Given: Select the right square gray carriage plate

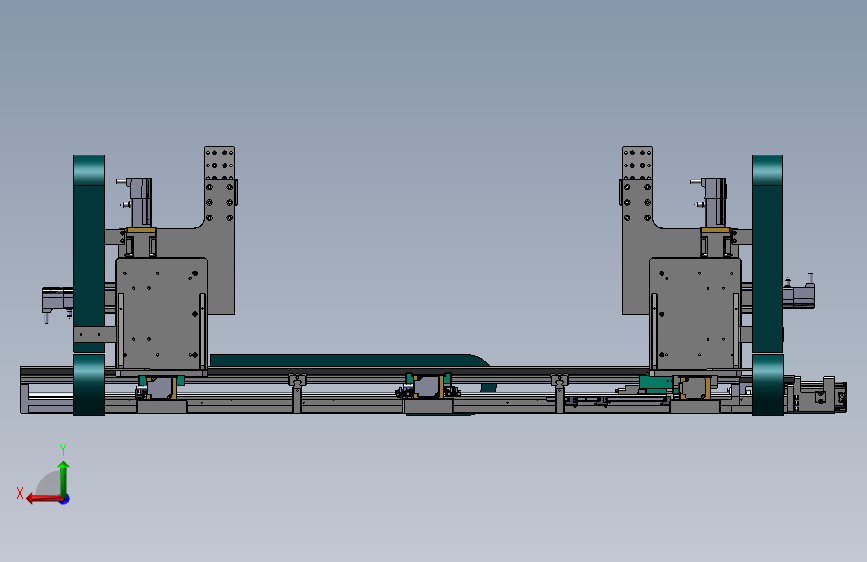Looking at the screenshot, I should click(x=695, y=313).
